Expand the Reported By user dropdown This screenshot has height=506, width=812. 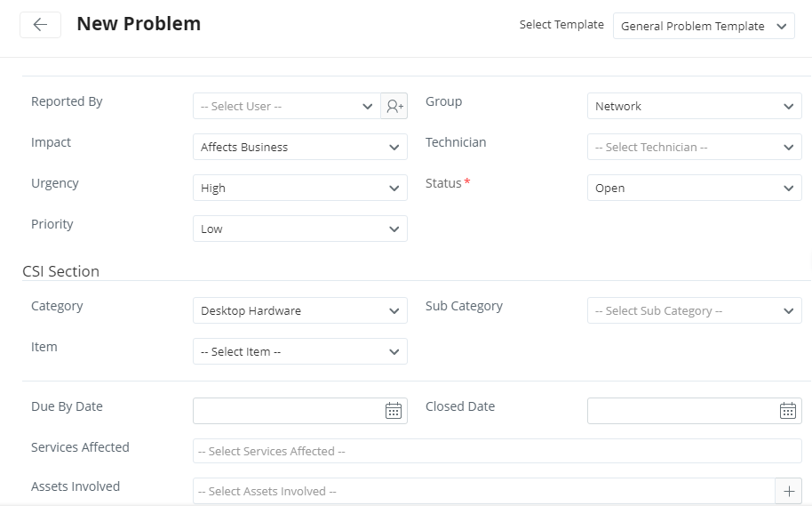click(x=286, y=107)
